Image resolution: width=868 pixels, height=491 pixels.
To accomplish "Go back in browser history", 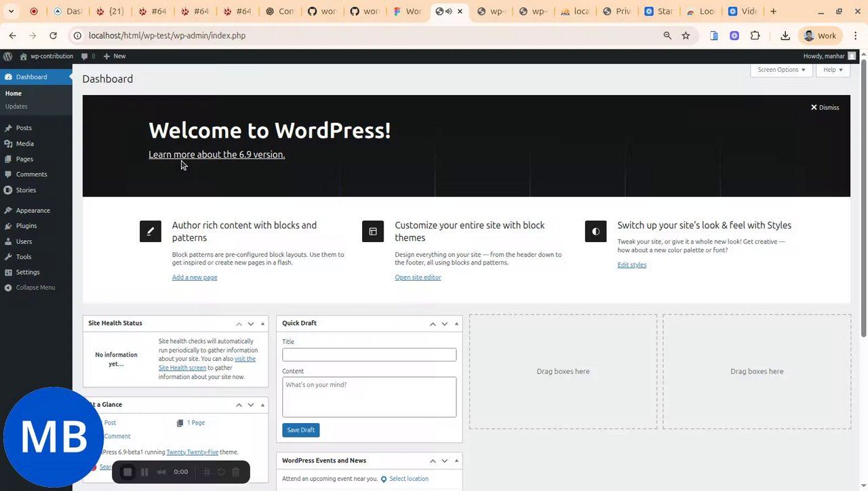I will point(12,35).
